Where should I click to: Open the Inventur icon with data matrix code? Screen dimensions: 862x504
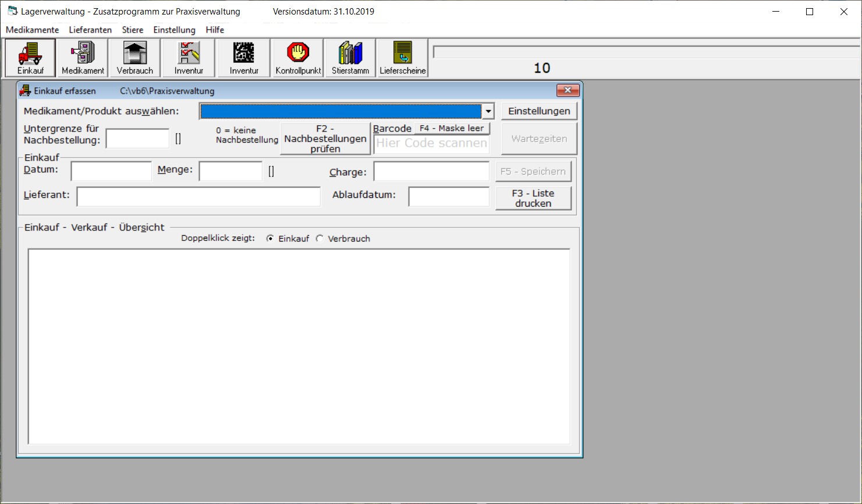pos(244,58)
